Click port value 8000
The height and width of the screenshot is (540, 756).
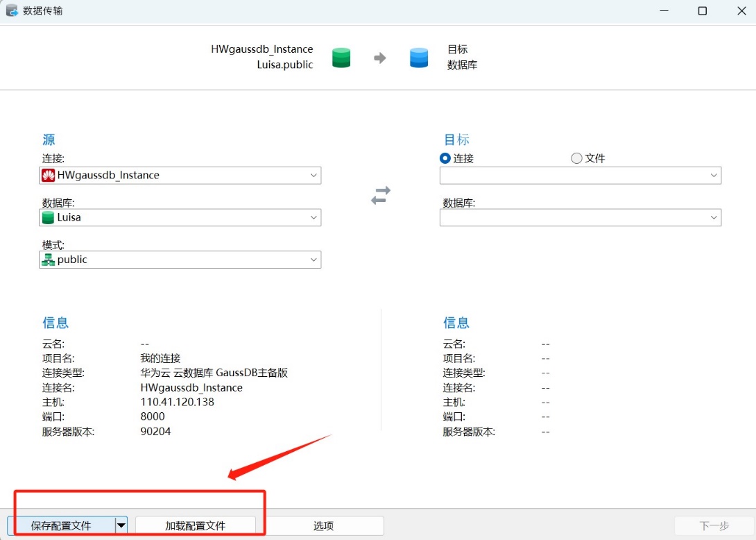pyautogui.click(x=153, y=416)
